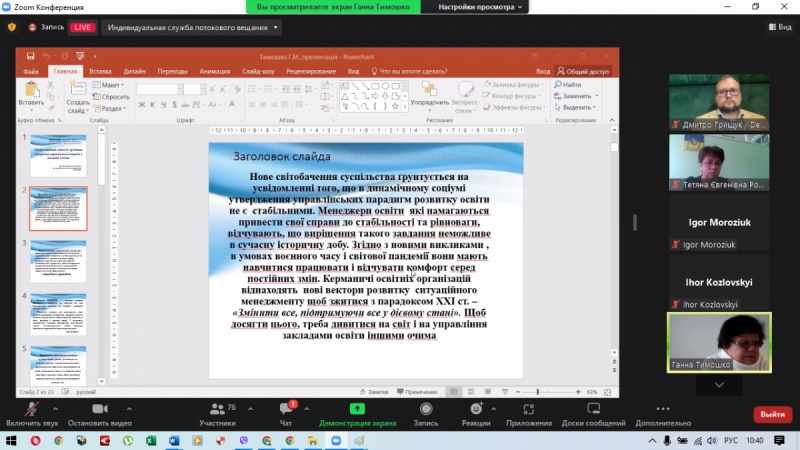The width and height of the screenshot is (800, 450).
Task: Open the Чат chat panel
Action: [x=286, y=414]
